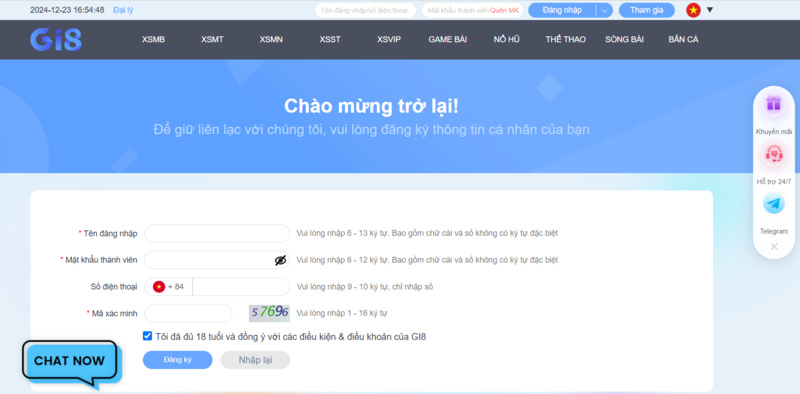Open the SÒNG BÀI menu
Screen dimensions: 800x394
(624, 39)
